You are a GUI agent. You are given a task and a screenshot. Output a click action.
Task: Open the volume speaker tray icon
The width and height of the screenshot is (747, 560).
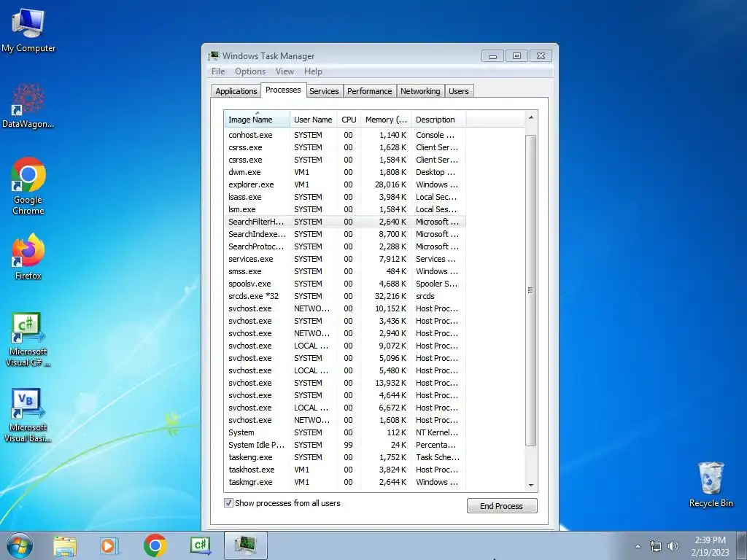673,546
